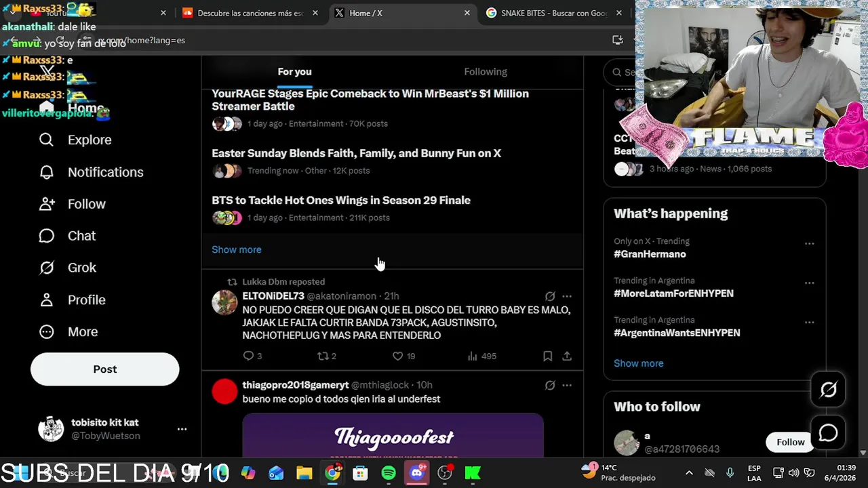This screenshot has width=868, height=488.
Task: Open the Lukka Dbm reposted link
Action: 283,282
